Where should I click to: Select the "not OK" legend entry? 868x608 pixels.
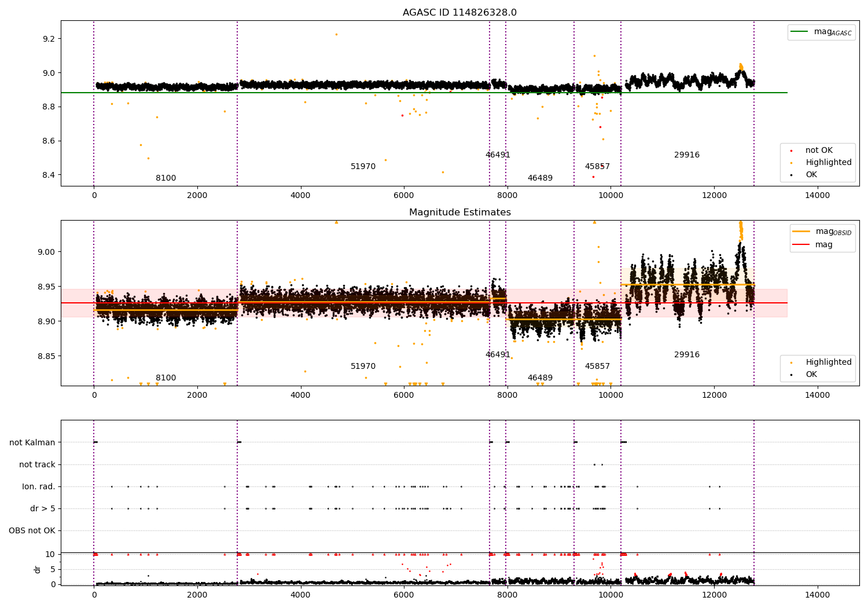click(x=819, y=151)
